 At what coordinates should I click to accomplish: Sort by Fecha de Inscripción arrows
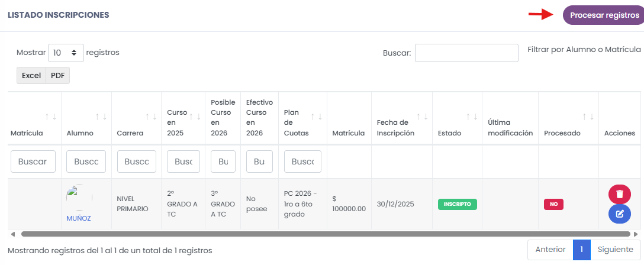[422, 117]
